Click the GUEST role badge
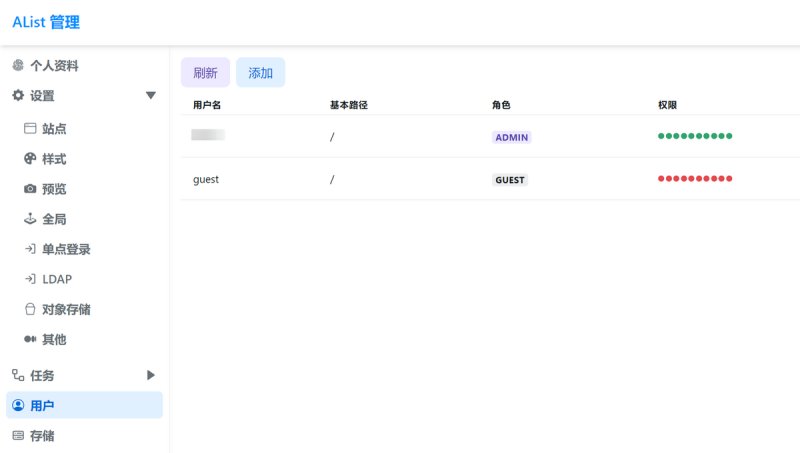800x453 pixels. pyautogui.click(x=510, y=180)
